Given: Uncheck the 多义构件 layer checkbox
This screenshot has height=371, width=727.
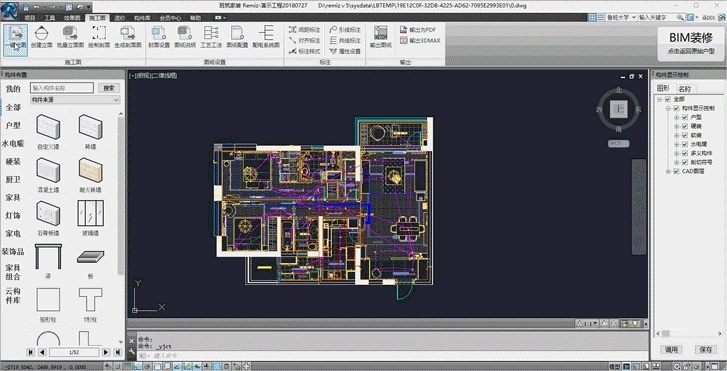Looking at the screenshot, I should coord(685,153).
